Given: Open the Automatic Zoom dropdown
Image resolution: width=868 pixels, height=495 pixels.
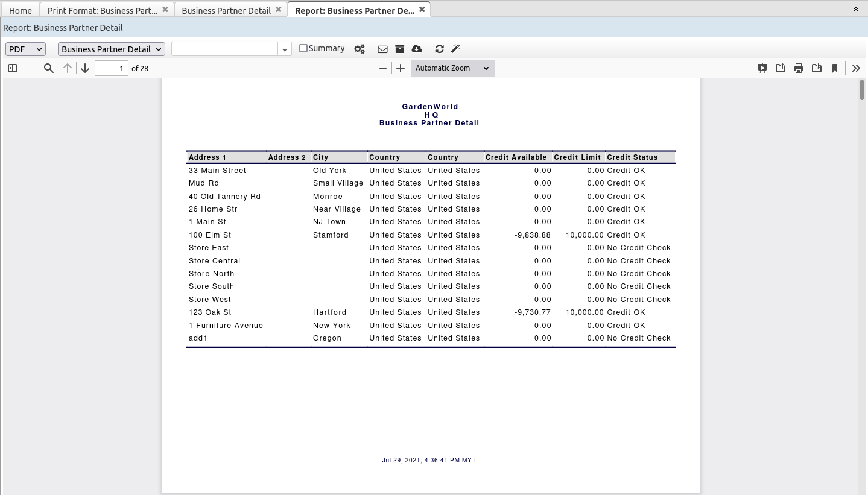Looking at the screenshot, I should (452, 68).
